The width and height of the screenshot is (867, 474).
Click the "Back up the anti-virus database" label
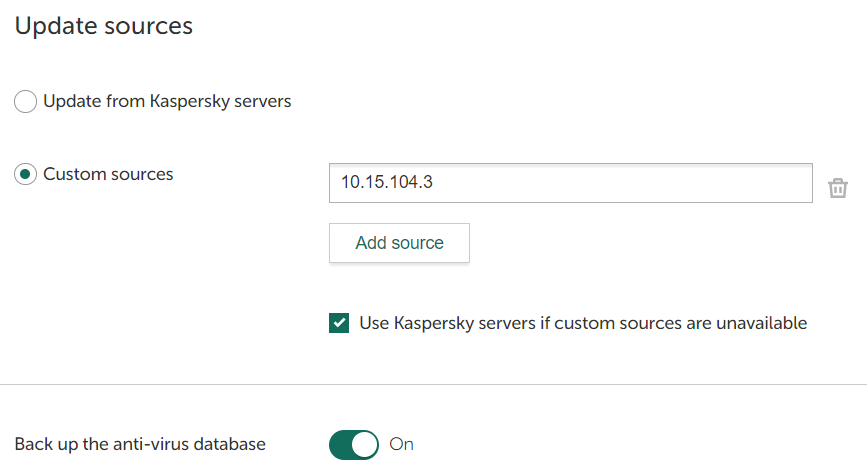[140, 444]
